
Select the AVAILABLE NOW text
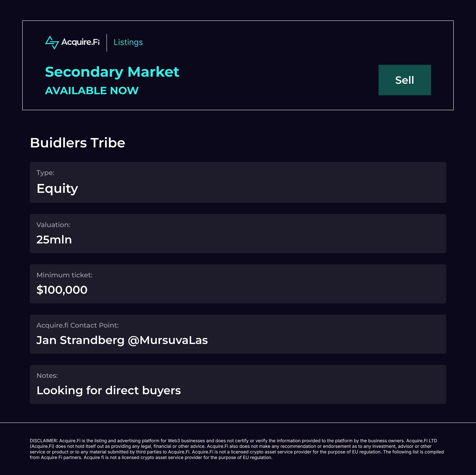click(x=92, y=90)
